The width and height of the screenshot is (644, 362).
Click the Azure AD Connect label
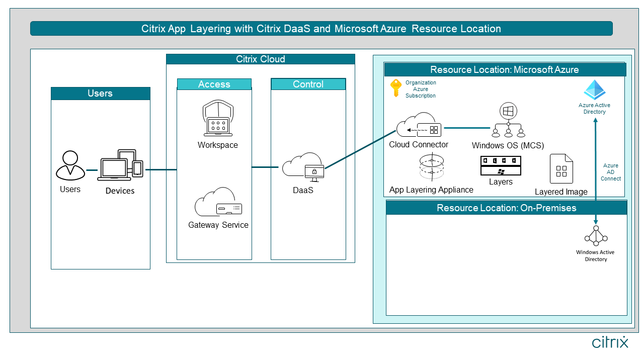611,172
